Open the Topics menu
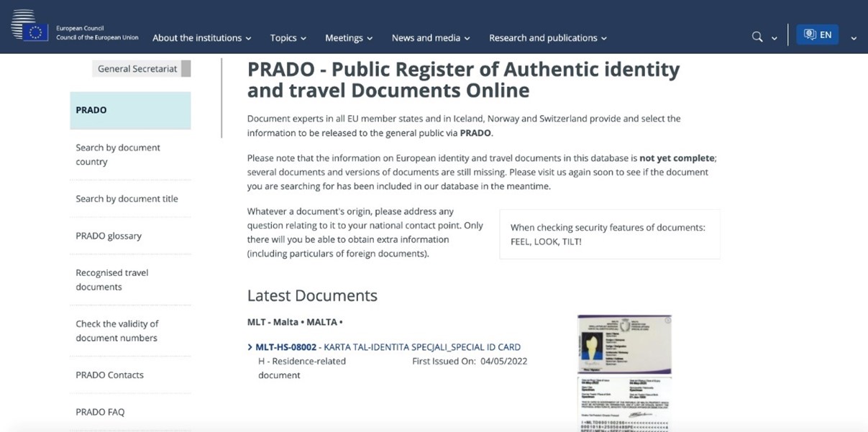This screenshot has width=868, height=432. tap(288, 37)
